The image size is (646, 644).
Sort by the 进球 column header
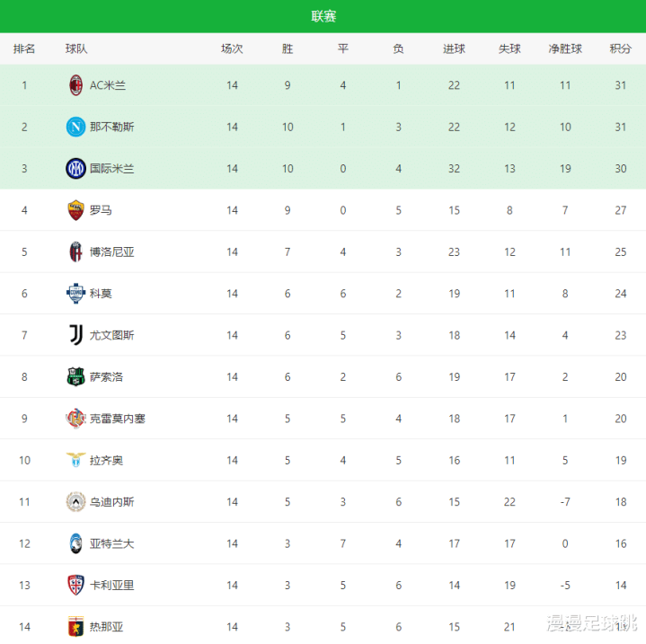pyautogui.click(x=454, y=49)
